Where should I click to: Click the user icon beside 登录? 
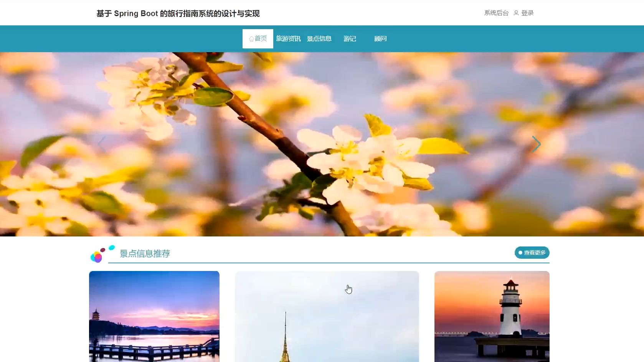[516, 13]
